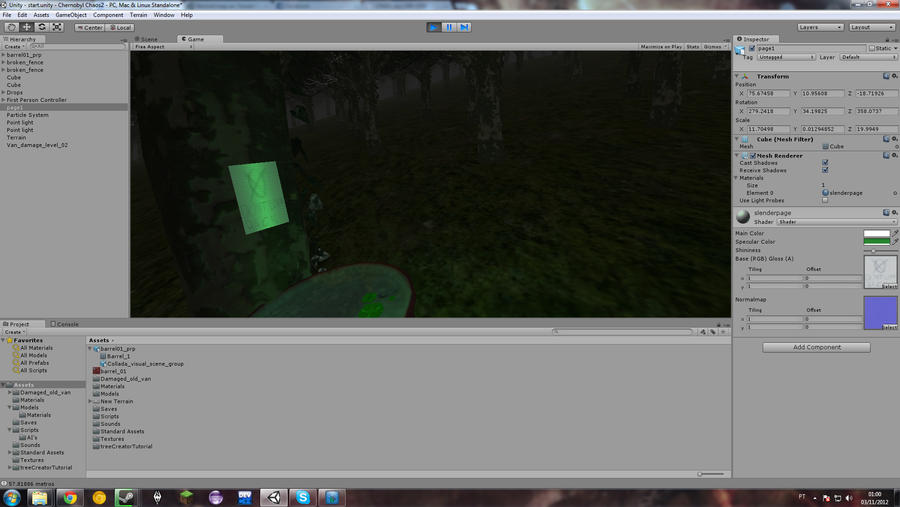Toggle Receive Shadows checkbox
The height and width of the screenshot is (507, 900).
825,171
